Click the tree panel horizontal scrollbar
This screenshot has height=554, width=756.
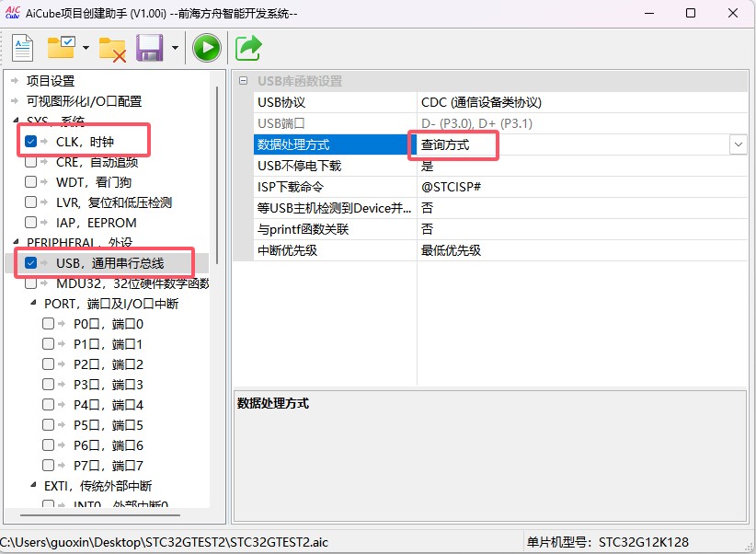[100, 515]
